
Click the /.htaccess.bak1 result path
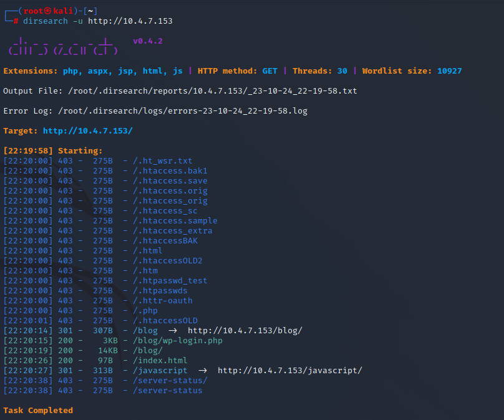170,171
